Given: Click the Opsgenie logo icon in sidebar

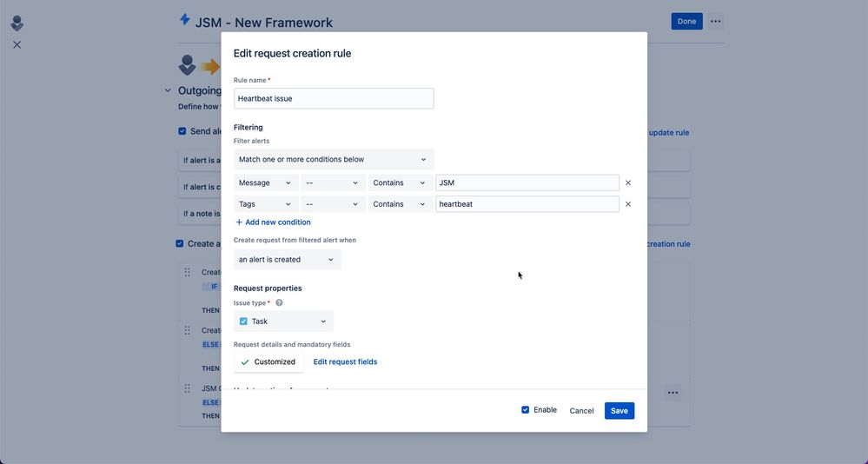Looking at the screenshot, I should pyautogui.click(x=17, y=23).
